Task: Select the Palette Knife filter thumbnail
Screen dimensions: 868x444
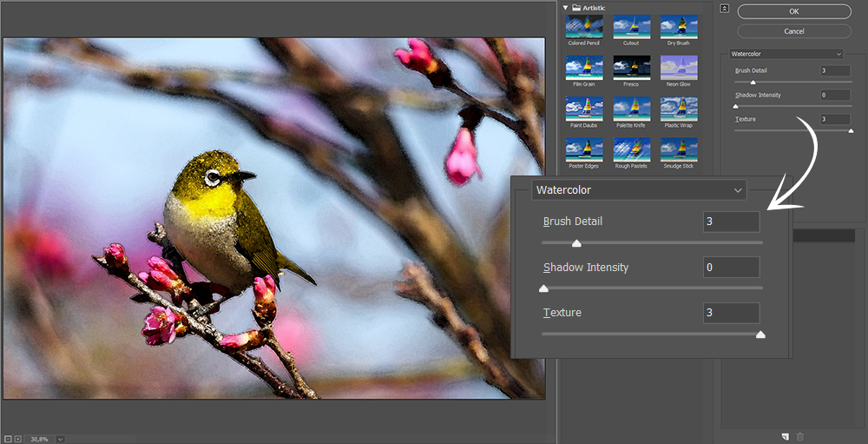Action: point(632,109)
